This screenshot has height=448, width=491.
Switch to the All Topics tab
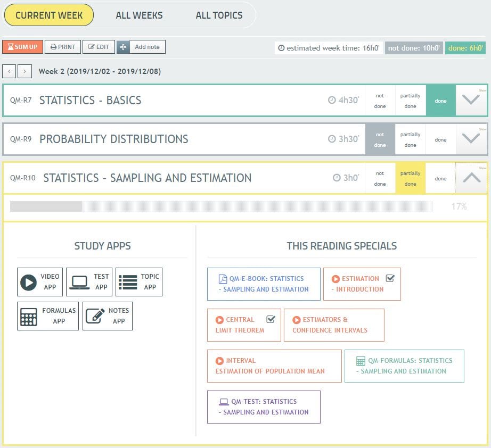tap(219, 15)
